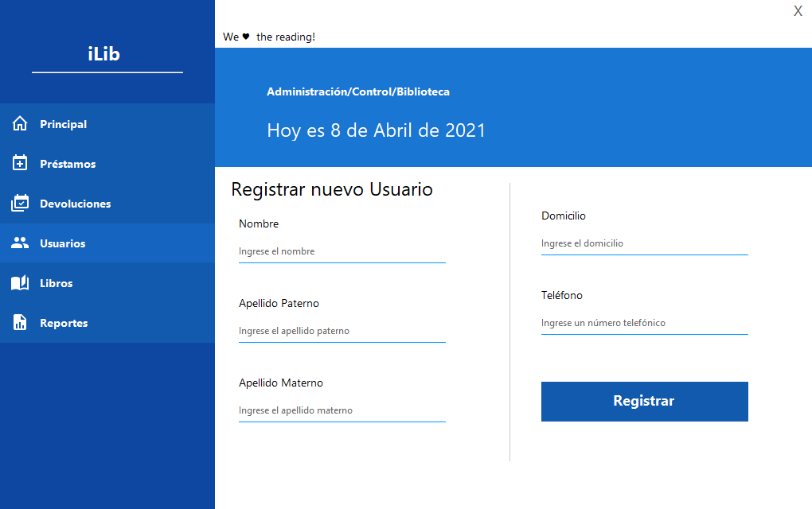The height and width of the screenshot is (509, 812).
Task: Click the people icon for Usuarios
Action: pyautogui.click(x=20, y=243)
